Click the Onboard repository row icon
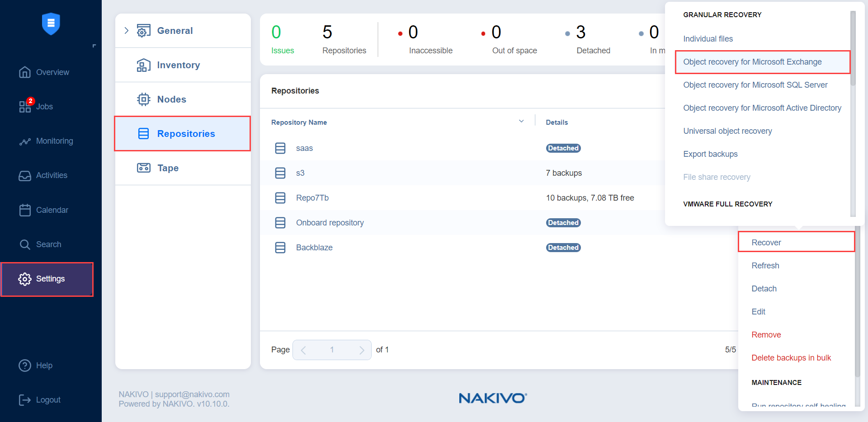This screenshot has height=422, width=868. [x=280, y=223]
